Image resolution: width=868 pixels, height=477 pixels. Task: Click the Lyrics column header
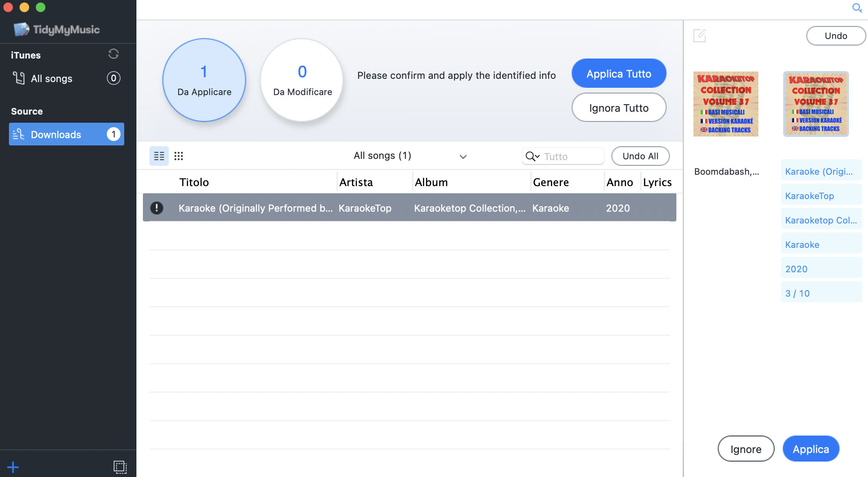tap(657, 182)
